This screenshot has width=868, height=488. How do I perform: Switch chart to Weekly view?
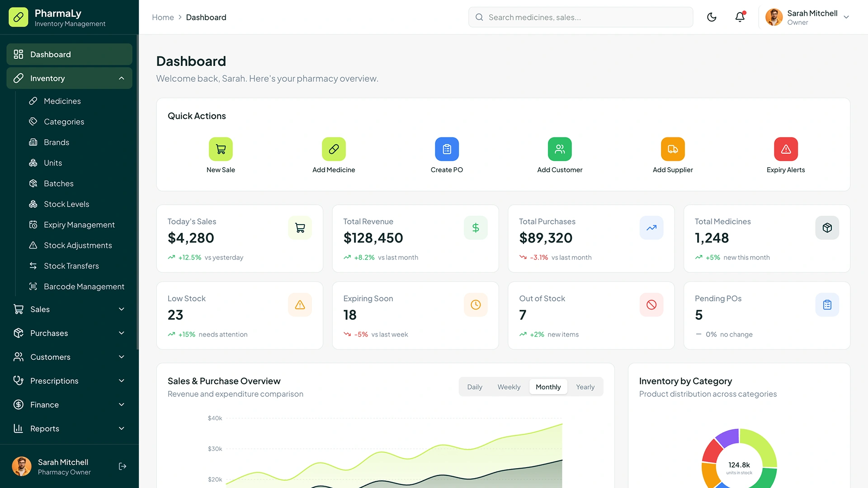(x=509, y=387)
